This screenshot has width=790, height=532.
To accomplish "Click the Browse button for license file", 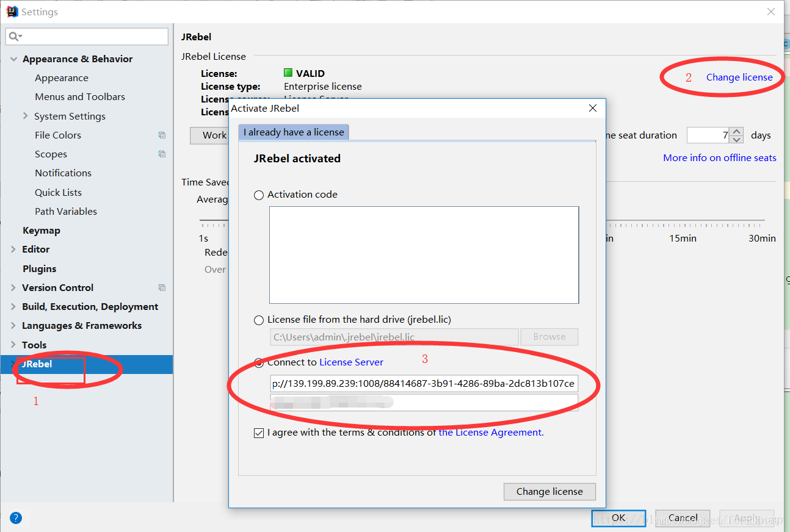I will click(x=549, y=337).
